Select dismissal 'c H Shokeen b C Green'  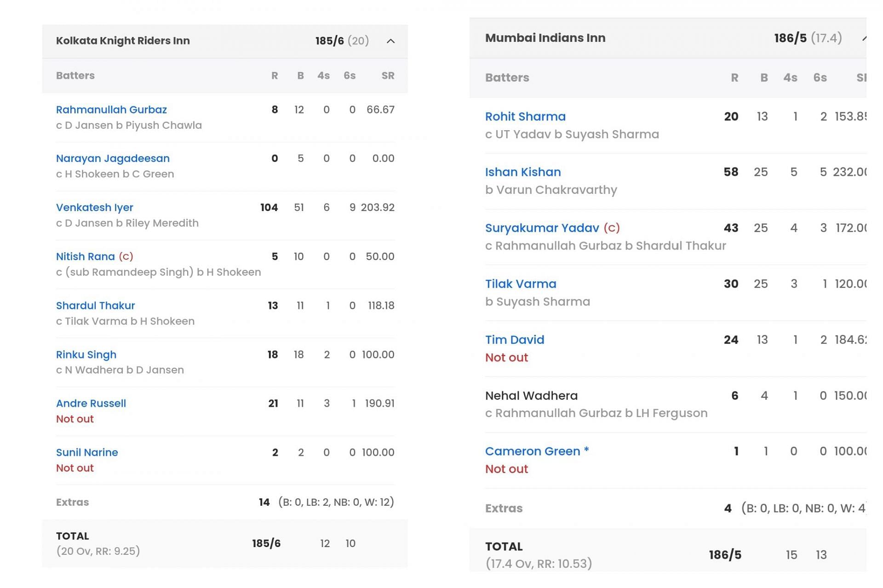point(115,174)
